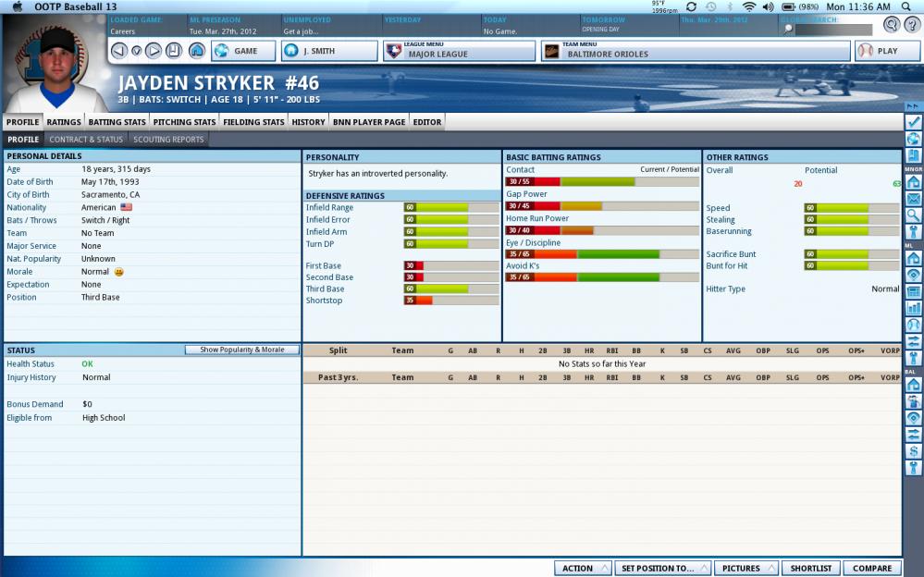Click the BAL ballfield lineup icon
The width and height of the screenshot is (924, 577).
[x=914, y=418]
